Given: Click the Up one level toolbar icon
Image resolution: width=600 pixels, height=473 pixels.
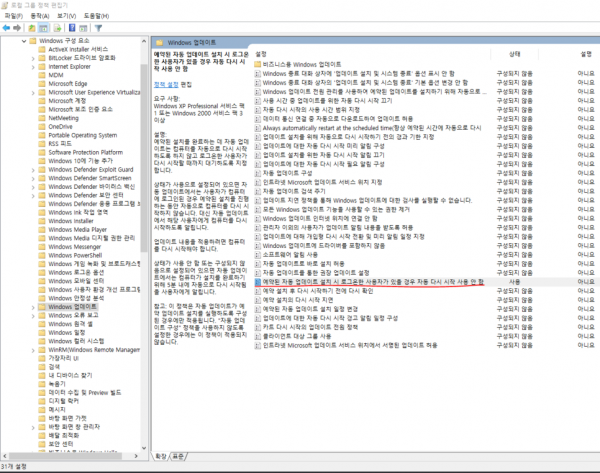Looking at the screenshot, I should [x=32, y=28].
